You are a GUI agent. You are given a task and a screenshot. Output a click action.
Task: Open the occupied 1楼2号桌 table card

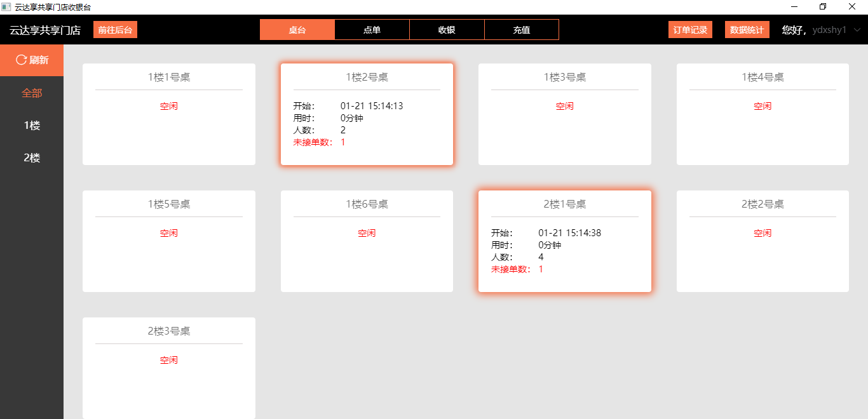367,114
